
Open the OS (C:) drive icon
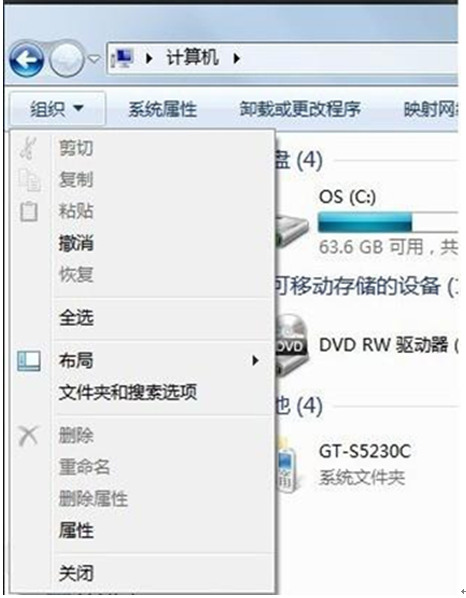[x=292, y=230]
